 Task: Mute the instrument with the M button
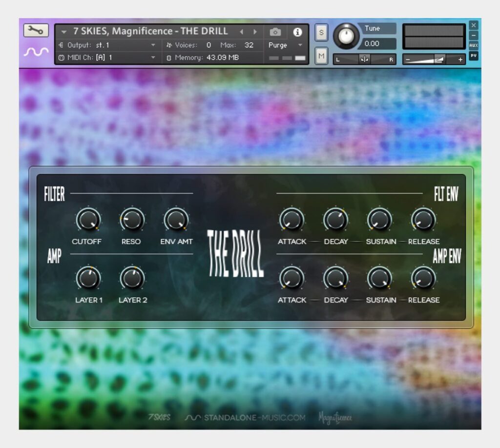pyautogui.click(x=321, y=56)
